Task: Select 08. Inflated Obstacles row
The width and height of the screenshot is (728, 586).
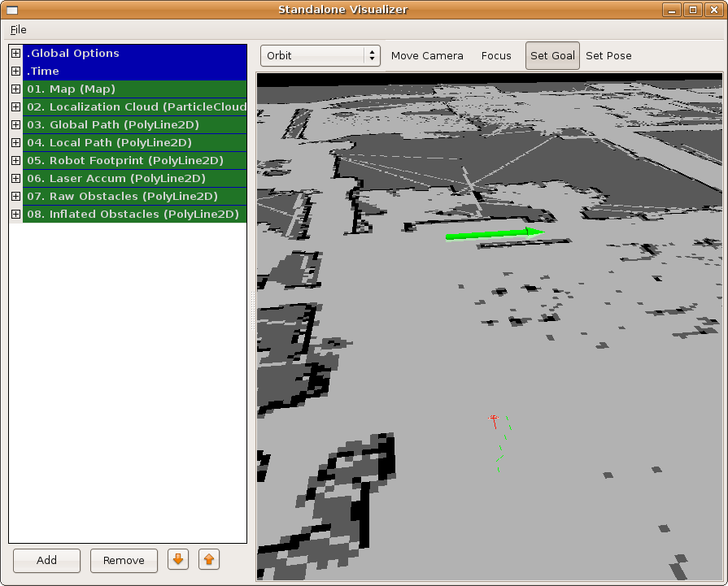Action: 133,214
